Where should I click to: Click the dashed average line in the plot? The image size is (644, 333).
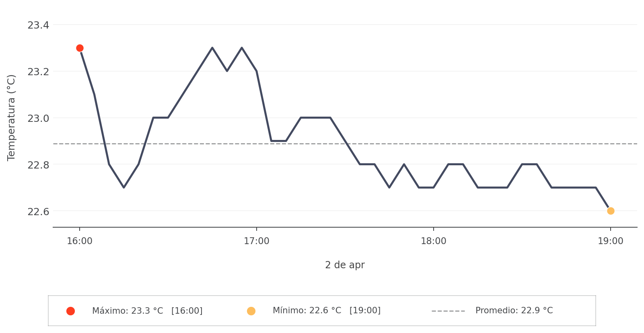pos(402,144)
